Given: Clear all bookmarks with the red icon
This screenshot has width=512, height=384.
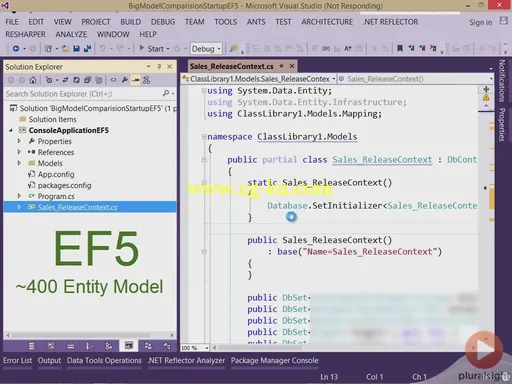Looking at the screenshot, I should [x=433, y=49].
